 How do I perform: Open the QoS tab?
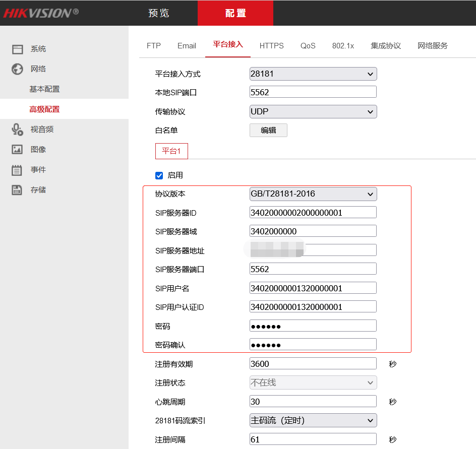pyautogui.click(x=308, y=46)
